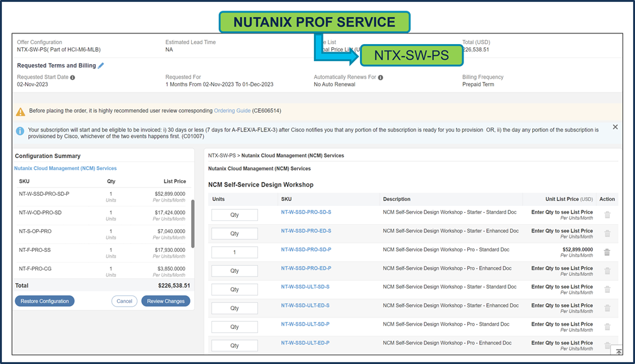Focus Qty field for NT-W-SSD-PRO-ED-S
Viewport: 635px width, 364px height.
(235, 234)
